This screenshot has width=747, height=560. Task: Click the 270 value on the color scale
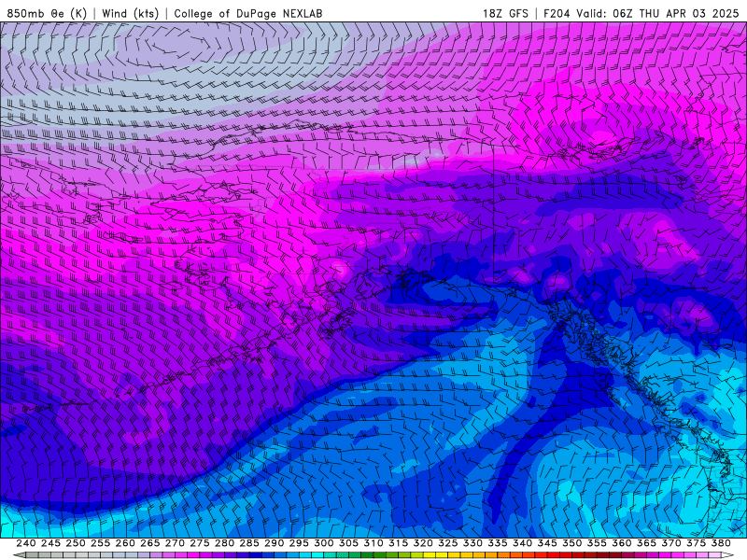[x=175, y=543]
